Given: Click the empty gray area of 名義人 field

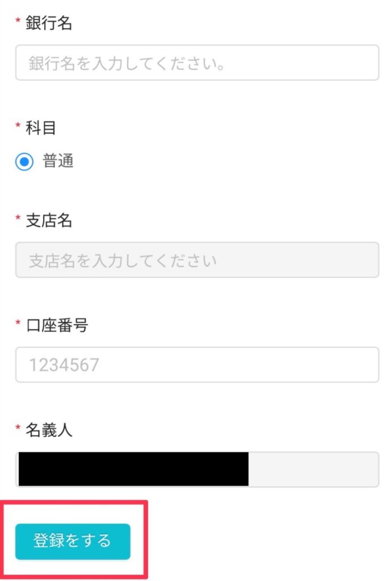Looking at the screenshot, I should click(x=314, y=469).
